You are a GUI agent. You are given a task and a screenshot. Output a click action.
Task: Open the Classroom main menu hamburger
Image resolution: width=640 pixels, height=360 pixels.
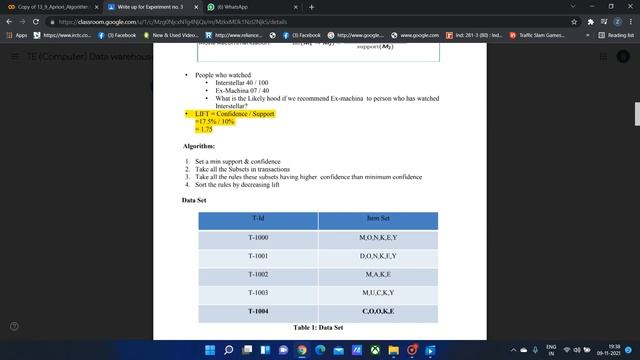tap(15, 56)
